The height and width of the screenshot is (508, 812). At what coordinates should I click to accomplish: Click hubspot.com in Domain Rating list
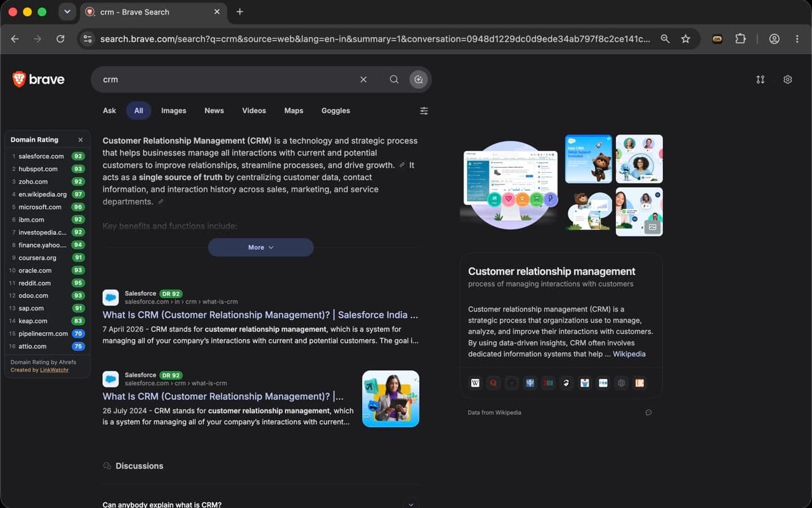click(x=38, y=169)
